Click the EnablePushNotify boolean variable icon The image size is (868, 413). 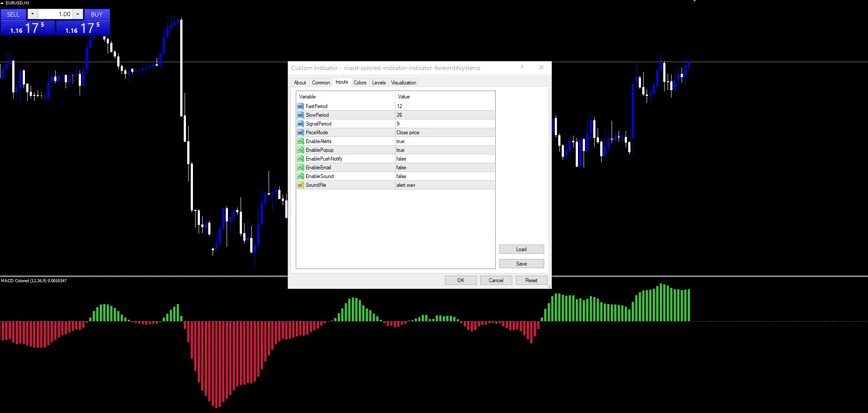(300, 159)
